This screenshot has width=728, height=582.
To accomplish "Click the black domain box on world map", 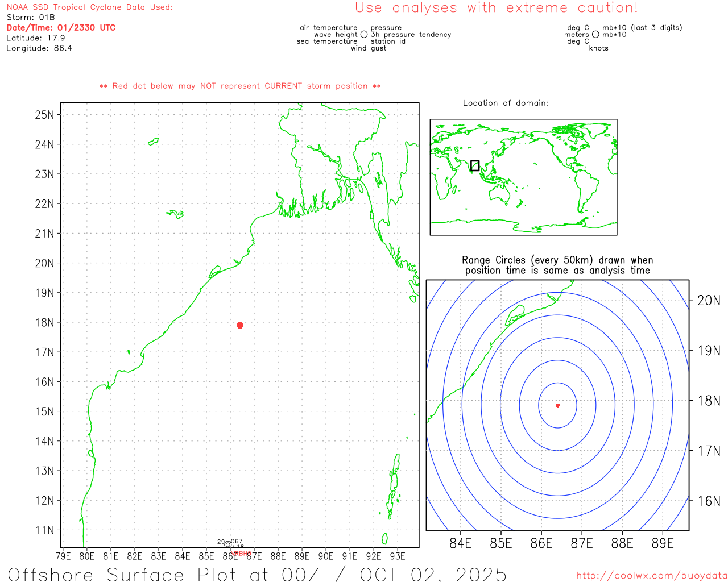I will 475,165.
